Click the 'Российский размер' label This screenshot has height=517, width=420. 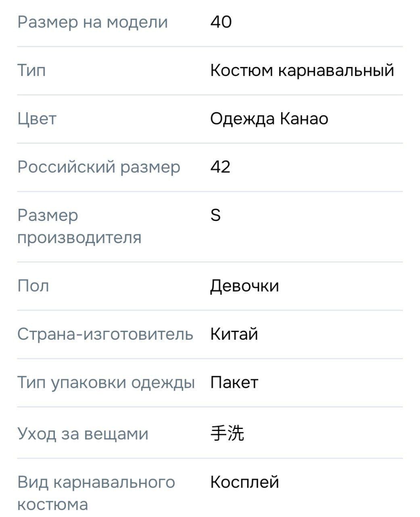tap(99, 167)
